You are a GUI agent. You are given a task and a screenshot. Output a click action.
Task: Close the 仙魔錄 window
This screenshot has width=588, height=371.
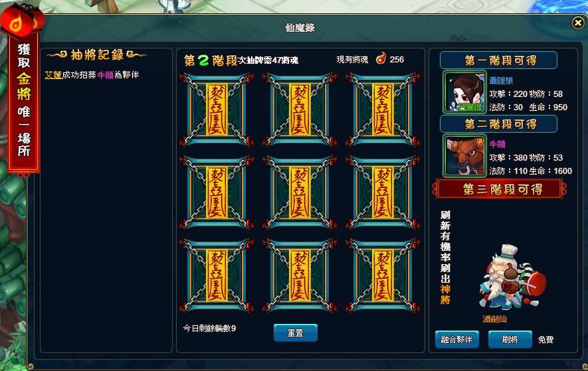click(578, 23)
